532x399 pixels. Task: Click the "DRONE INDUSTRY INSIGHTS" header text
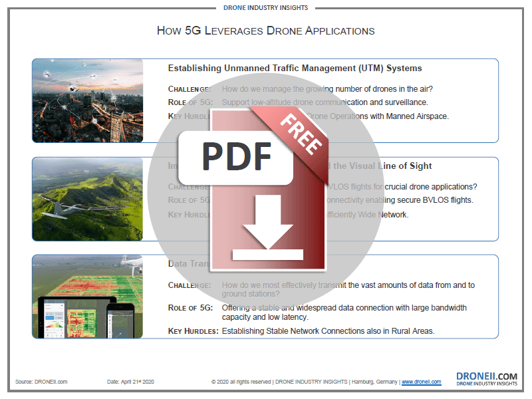(265, 8)
